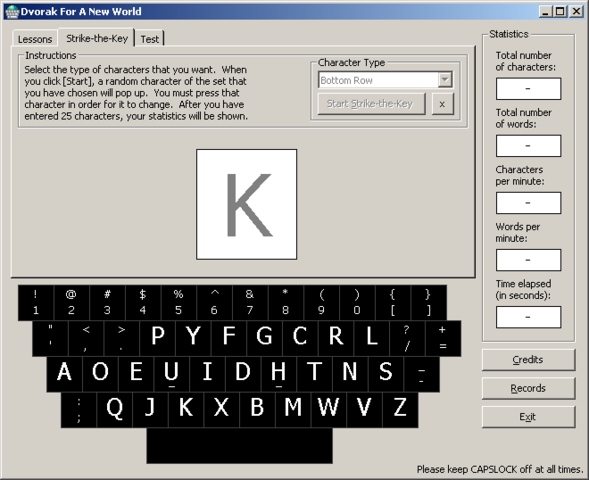Image resolution: width=589 pixels, height=480 pixels.
Task: Click the 8 asterisk key
Action: click(286, 303)
